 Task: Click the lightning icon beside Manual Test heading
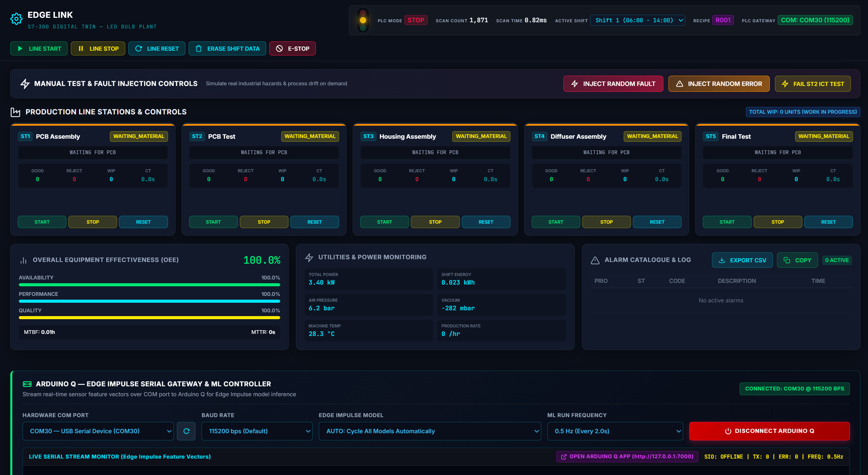click(25, 84)
